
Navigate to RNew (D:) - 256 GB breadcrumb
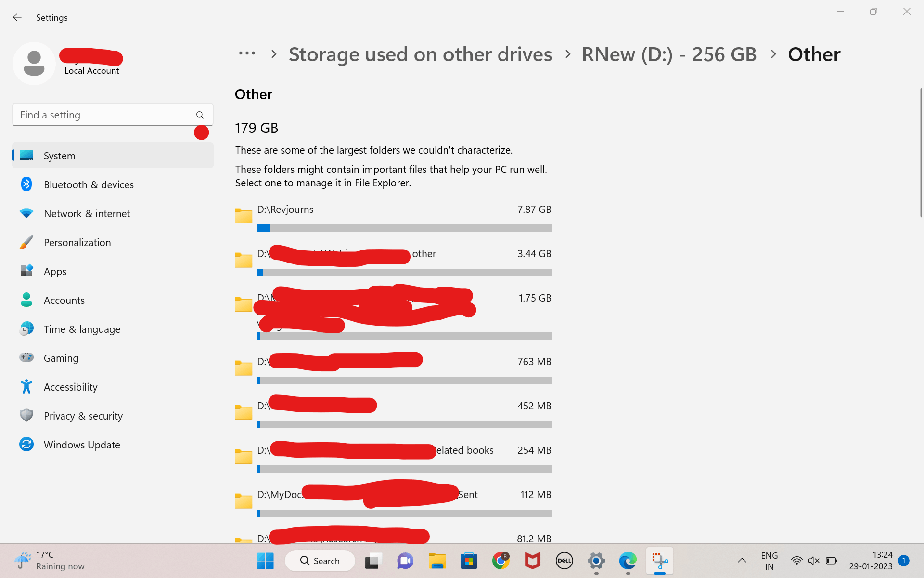tap(669, 54)
